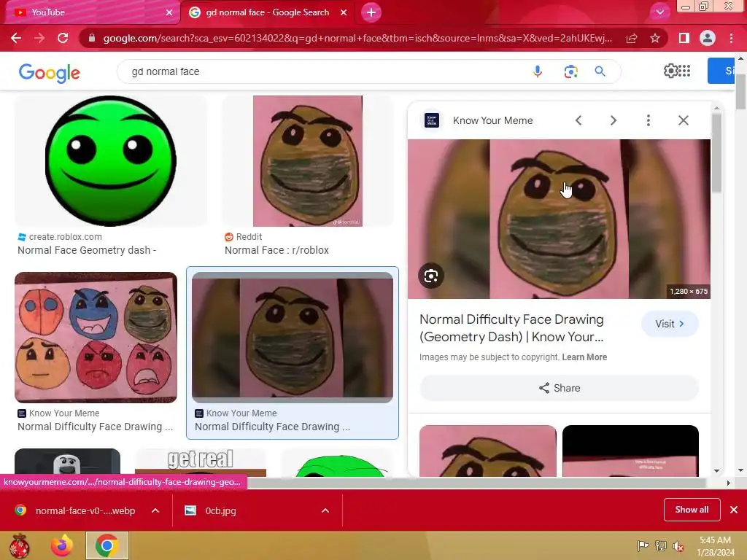Open the Google apps grid

684,71
